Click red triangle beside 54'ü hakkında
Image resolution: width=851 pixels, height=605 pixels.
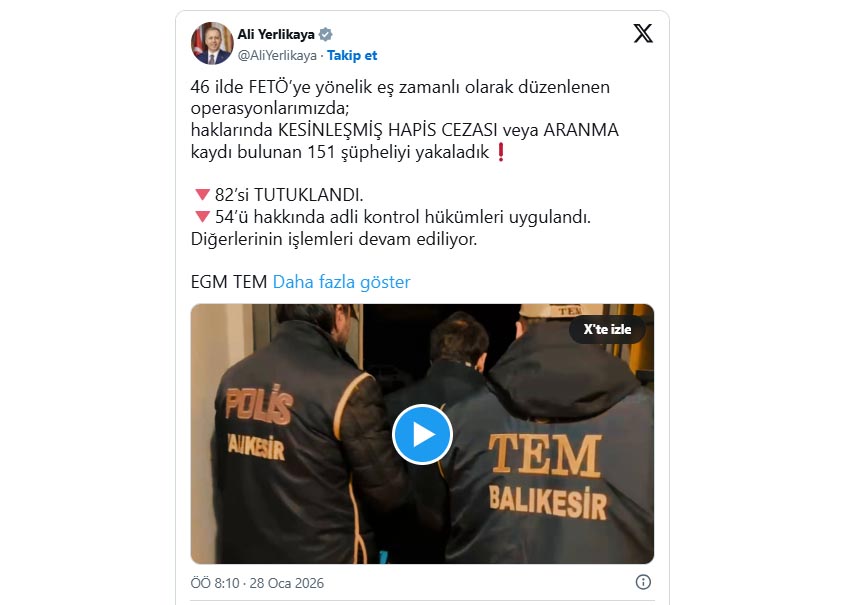pyautogui.click(x=202, y=216)
